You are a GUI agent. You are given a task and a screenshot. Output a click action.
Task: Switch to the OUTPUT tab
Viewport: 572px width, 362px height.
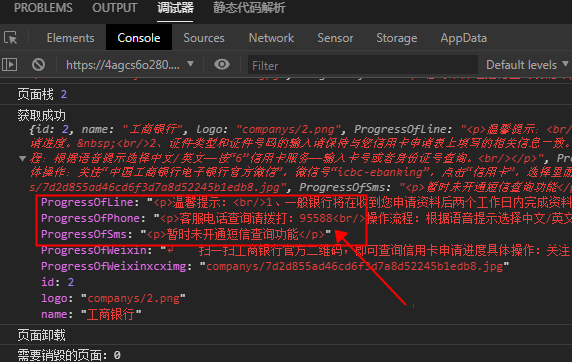click(x=115, y=8)
